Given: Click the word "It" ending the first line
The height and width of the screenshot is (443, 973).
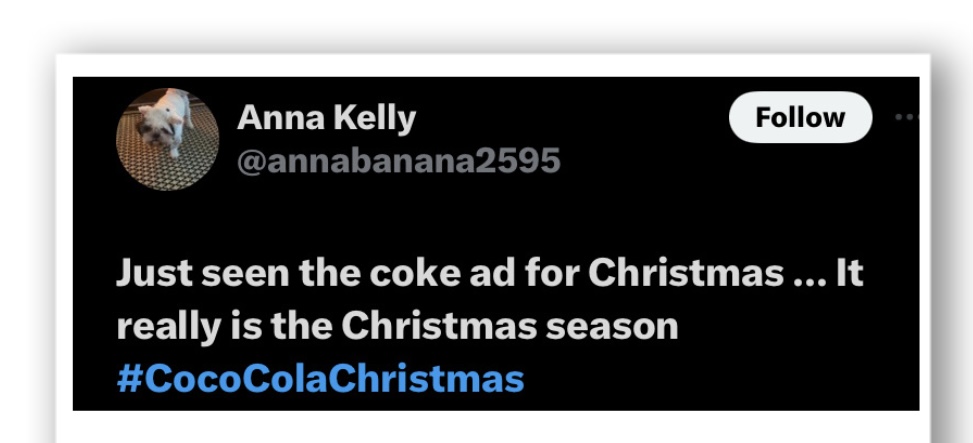Looking at the screenshot, I should click(x=849, y=275).
